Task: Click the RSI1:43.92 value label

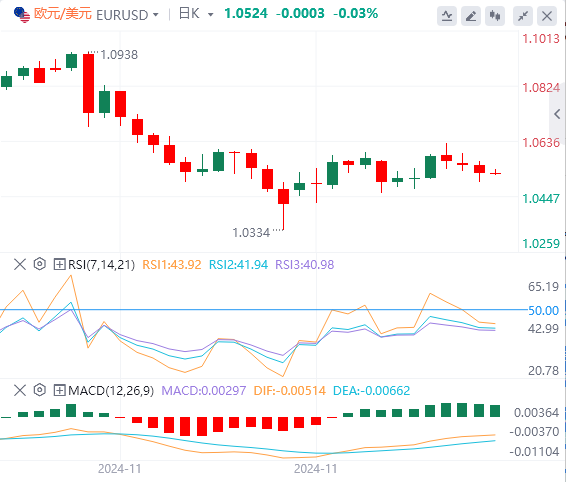Action: 171,265
